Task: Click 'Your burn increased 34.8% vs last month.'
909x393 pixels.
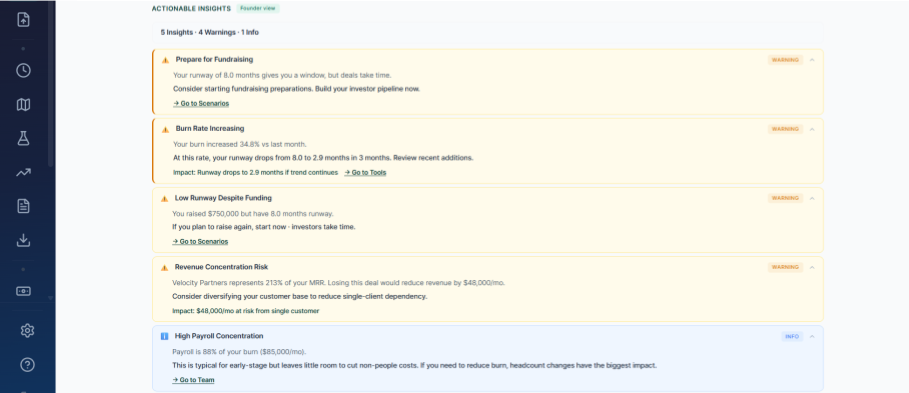Action: [240, 144]
